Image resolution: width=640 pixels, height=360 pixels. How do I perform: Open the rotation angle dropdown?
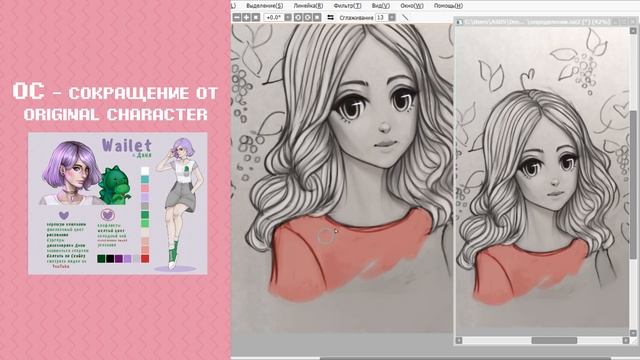tap(288, 18)
